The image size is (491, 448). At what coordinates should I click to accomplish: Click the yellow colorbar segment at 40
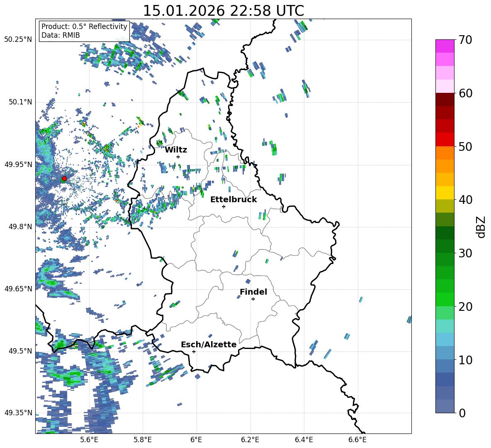[x=445, y=193]
